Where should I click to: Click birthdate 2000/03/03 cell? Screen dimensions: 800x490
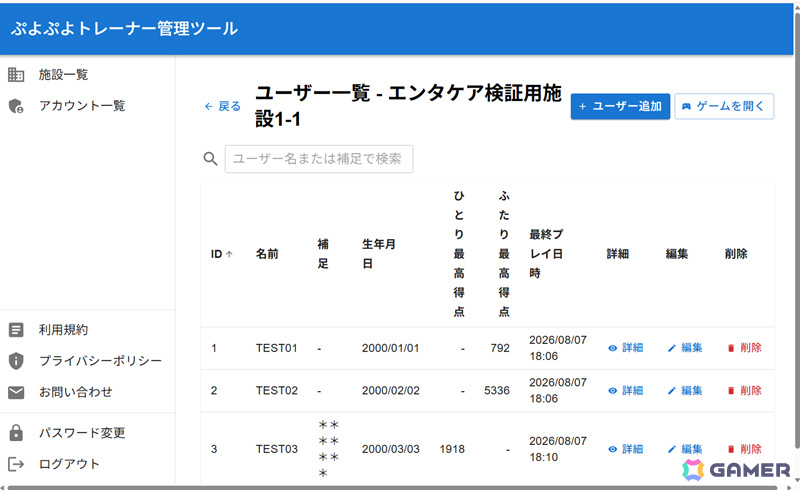390,449
